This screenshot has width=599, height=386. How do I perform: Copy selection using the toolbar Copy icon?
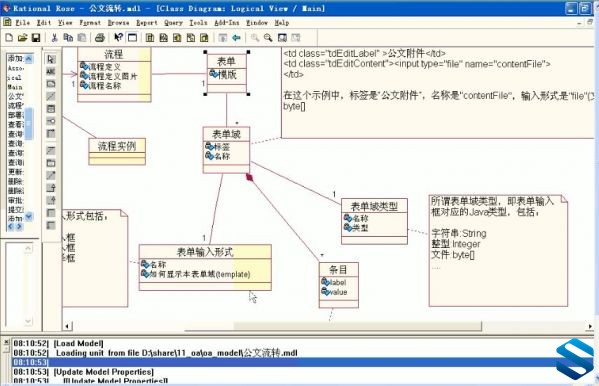point(68,37)
